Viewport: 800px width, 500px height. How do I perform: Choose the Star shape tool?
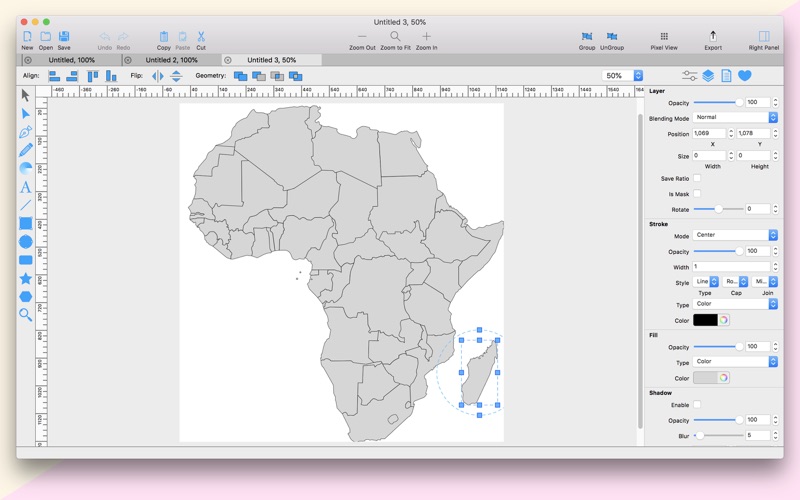coord(26,278)
